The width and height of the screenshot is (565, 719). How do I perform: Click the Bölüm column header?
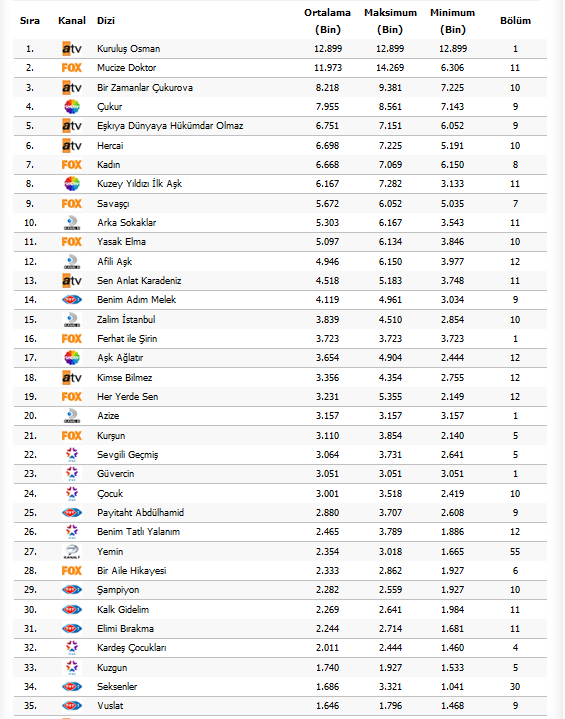[x=515, y=21]
